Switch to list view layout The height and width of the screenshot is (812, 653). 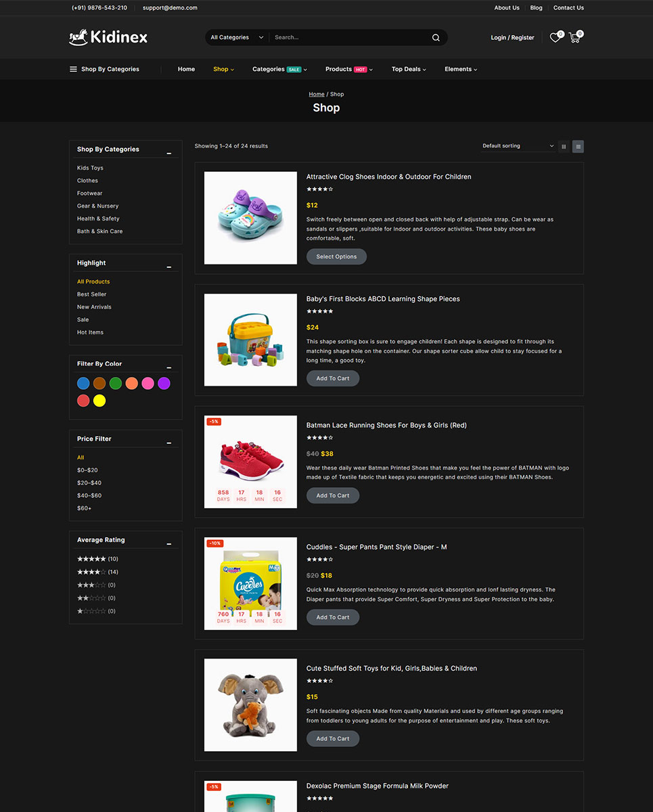pyautogui.click(x=578, y=146)
